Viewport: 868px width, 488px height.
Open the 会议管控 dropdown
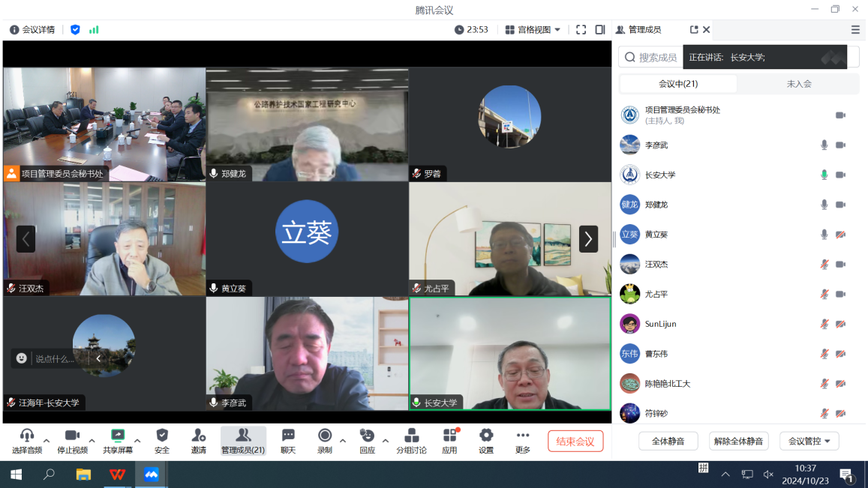809,442
